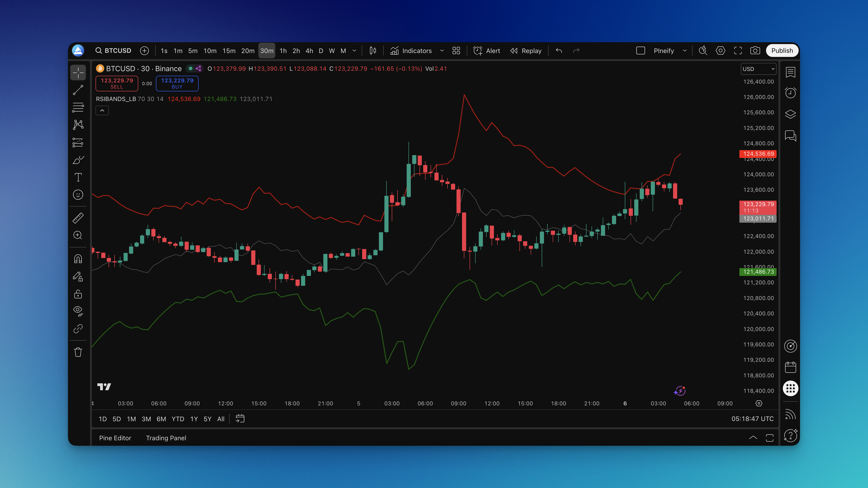Take a chart snapshot with camera icon
The image size is (868, 488).
(755, 50)
